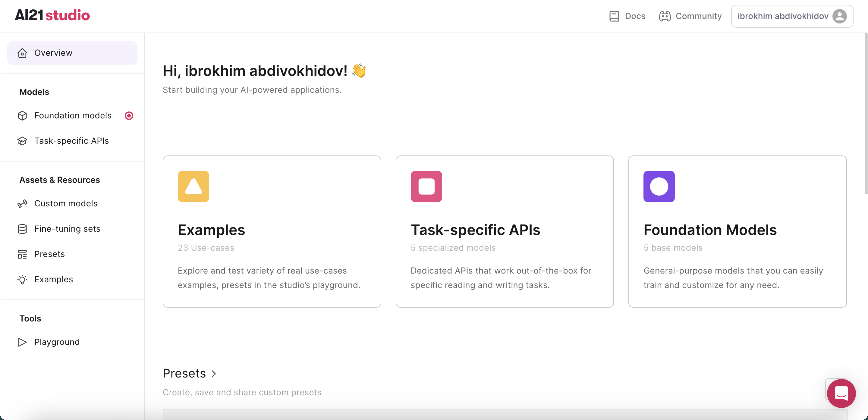Click the user avatar icon

[x=839, y=16]
